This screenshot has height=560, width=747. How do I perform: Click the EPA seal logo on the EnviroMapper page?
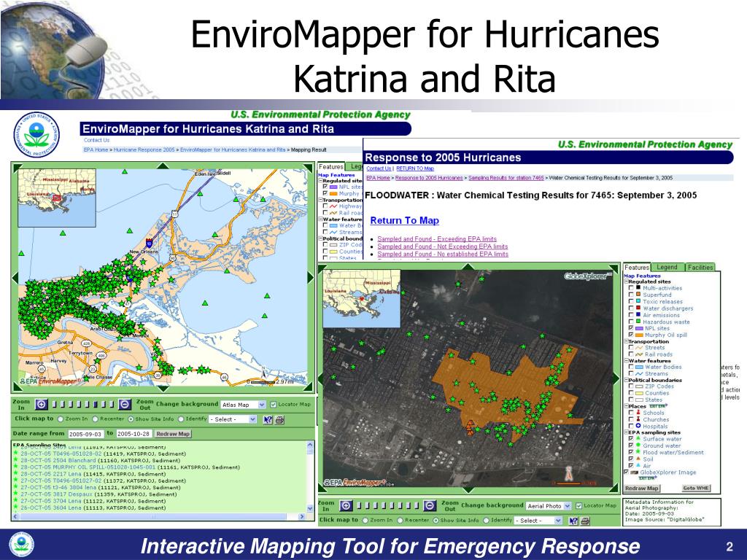coord(37,135)
